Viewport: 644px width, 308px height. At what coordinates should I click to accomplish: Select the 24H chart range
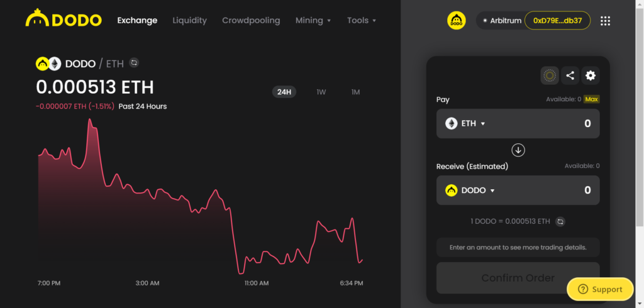coord(284,92)
